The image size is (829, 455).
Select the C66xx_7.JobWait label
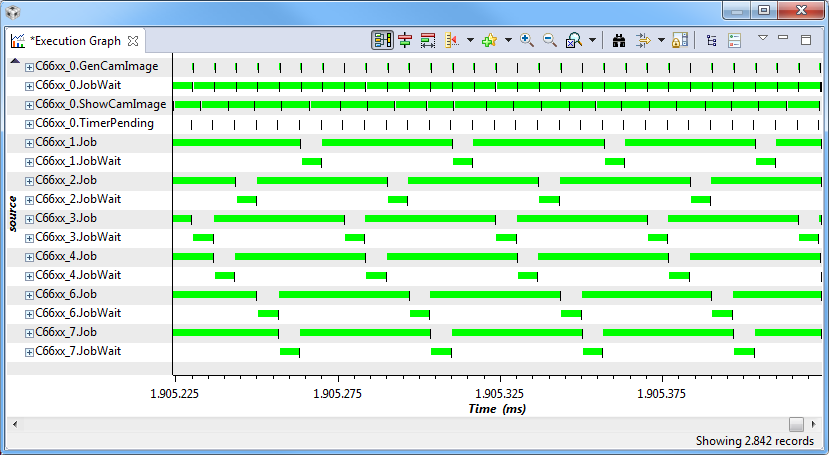pos(78,351)
